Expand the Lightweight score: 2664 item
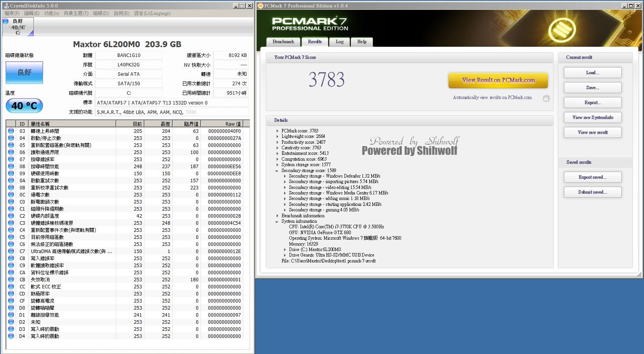Screen dimensions: 644x354 click(x=277, y=136)
